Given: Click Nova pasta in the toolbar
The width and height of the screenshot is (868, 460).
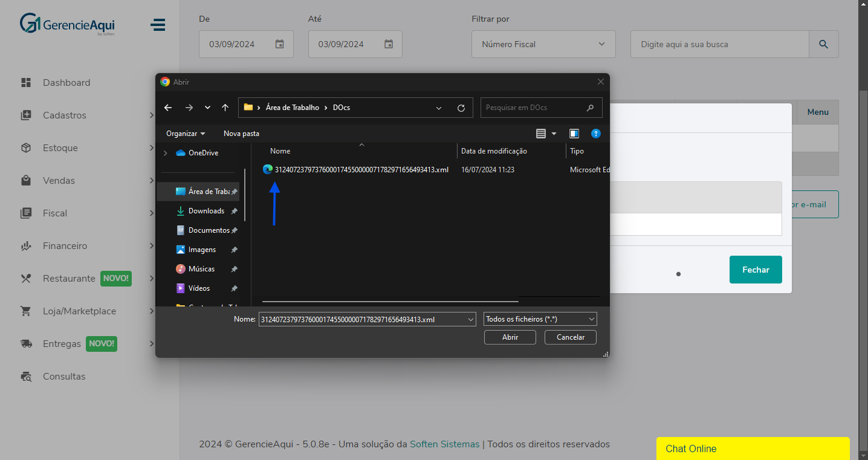Looking at the screenshot, I should coord(241,133).
